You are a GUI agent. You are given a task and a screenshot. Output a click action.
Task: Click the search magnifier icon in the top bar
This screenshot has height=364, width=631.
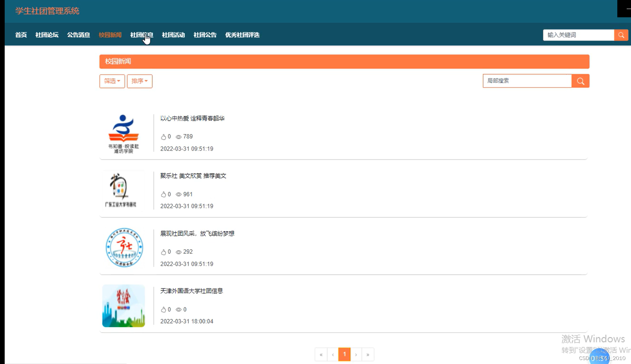pos(621,35)
